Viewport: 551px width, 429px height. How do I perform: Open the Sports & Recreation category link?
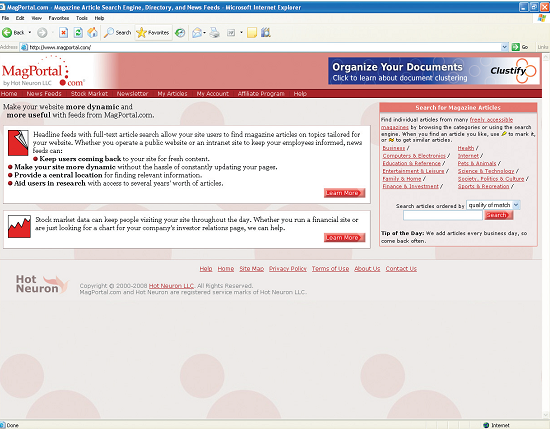pyautogui.click(x=484, y=186)
